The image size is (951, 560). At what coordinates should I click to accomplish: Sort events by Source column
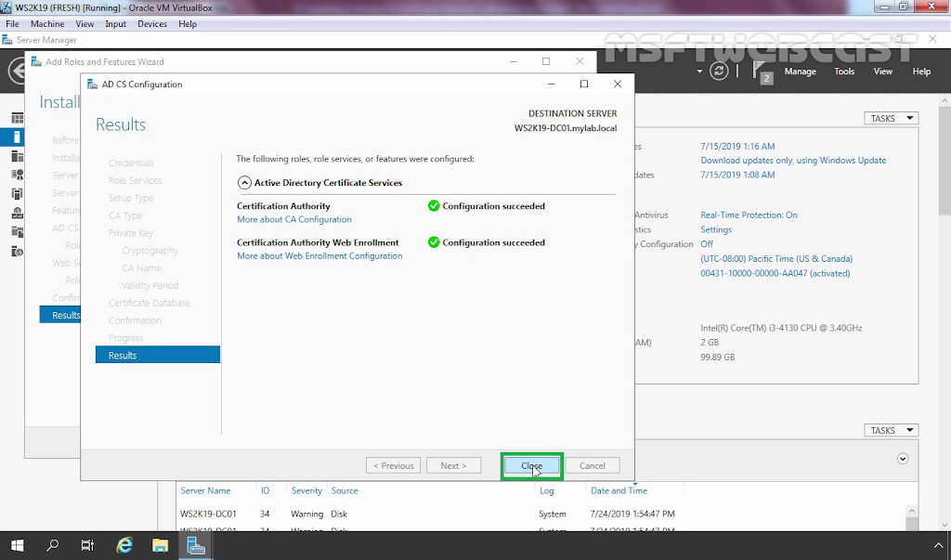coord(344,490)
